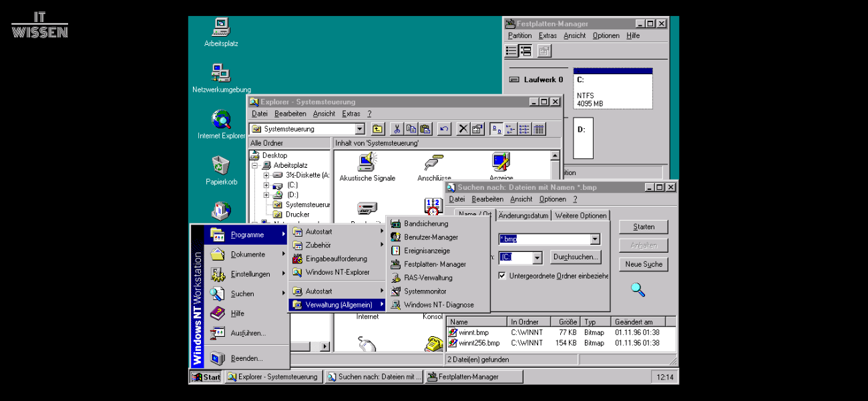Switch Explorer to small icons view
Viewport: 868px width, 401px height.
[x=510, y=129]
